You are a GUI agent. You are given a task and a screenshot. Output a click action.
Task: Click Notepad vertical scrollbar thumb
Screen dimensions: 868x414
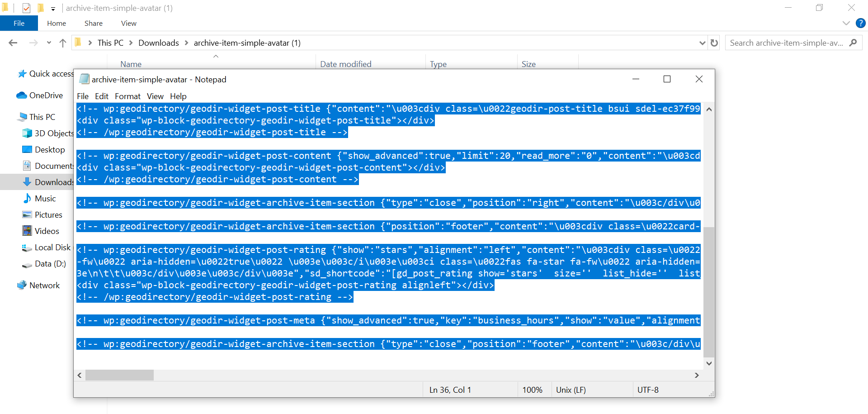(x=709, y=292)
